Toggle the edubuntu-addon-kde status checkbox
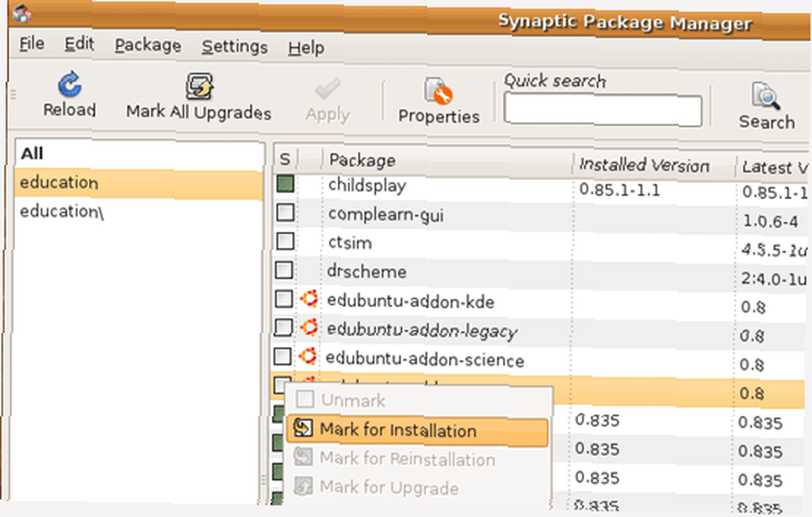 click(283, 299)
